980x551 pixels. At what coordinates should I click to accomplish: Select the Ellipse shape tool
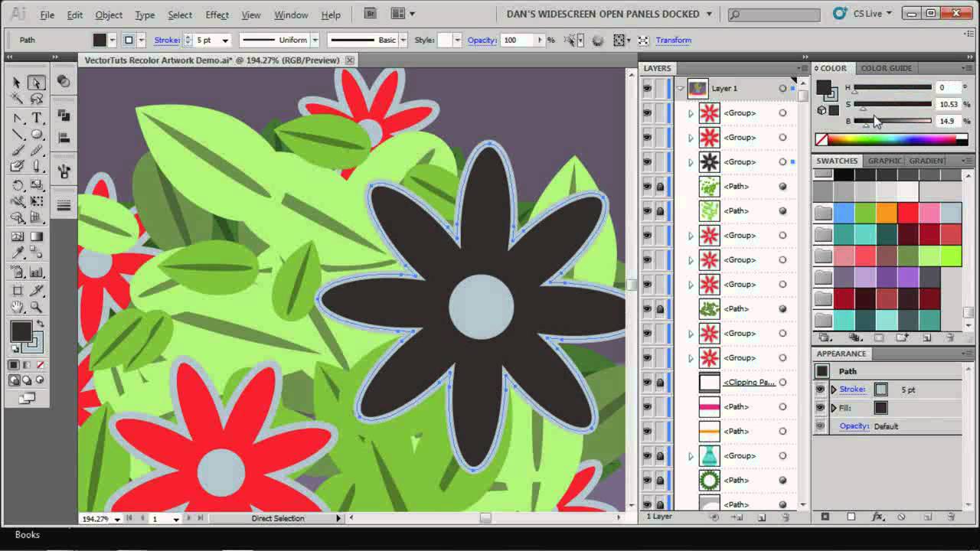pos(36,135)
